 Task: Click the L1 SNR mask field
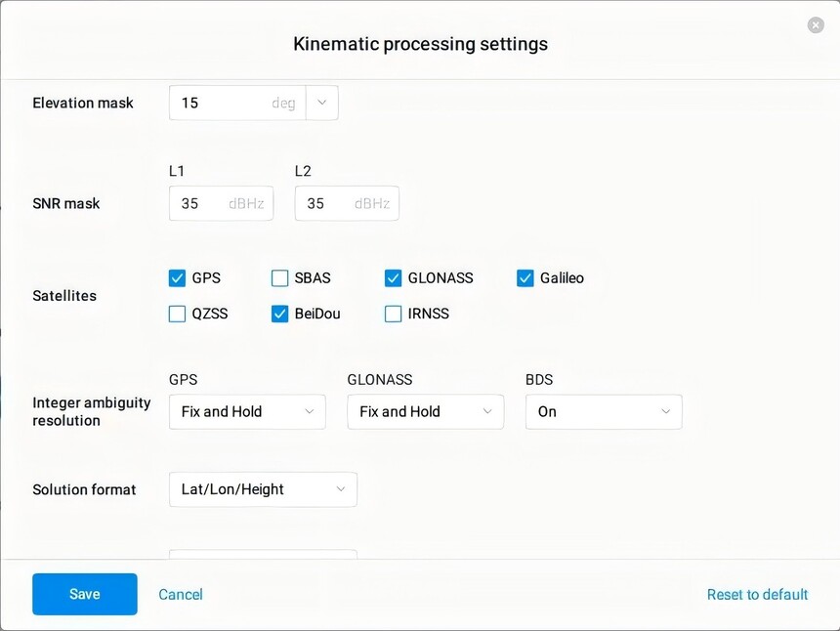pos(222,203)
